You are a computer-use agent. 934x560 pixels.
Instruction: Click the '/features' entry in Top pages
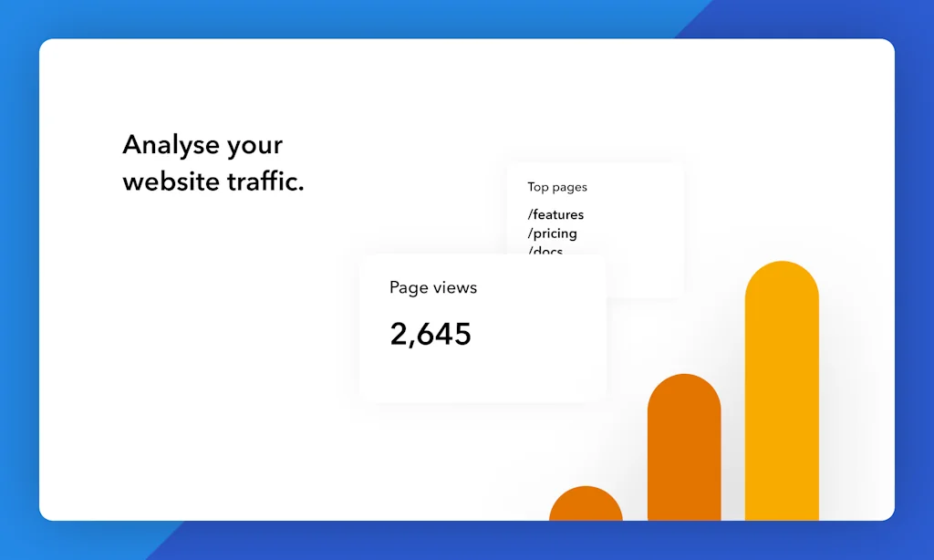point(555,214)
